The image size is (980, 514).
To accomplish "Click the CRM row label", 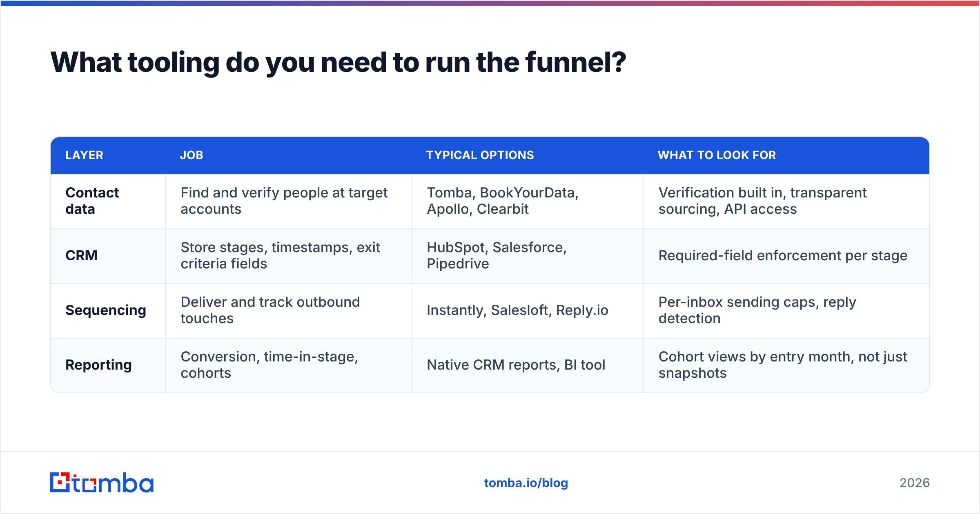I will coord(81,255).
